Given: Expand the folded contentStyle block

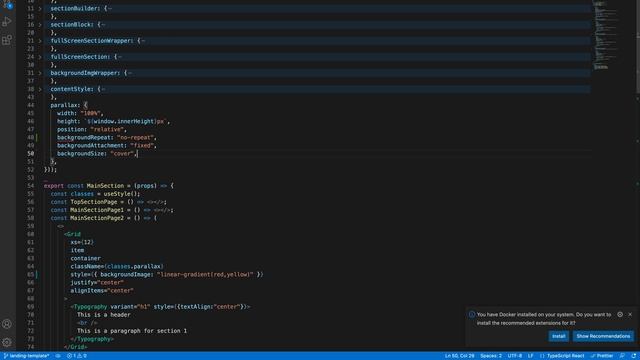Looking at the screenshot, I should click(40, 89).
